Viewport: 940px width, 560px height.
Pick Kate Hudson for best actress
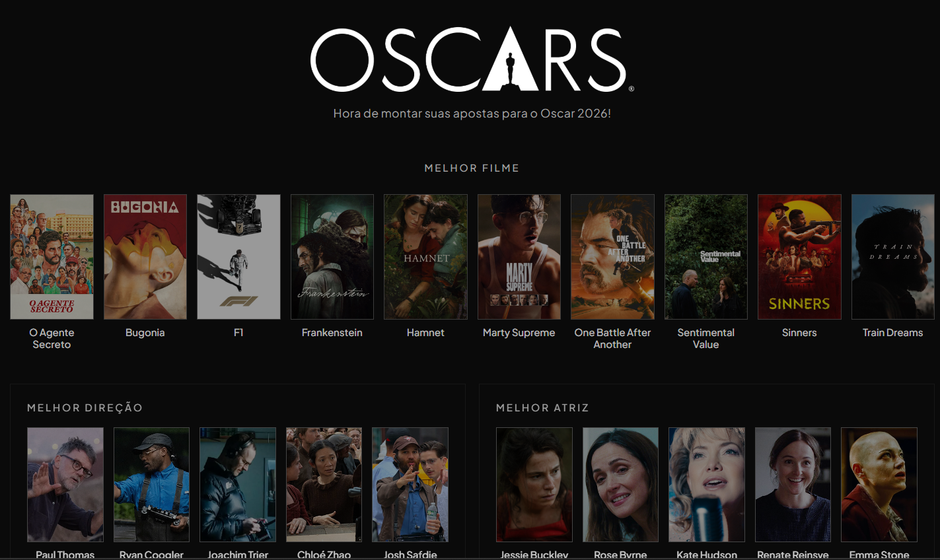point(707,485)
